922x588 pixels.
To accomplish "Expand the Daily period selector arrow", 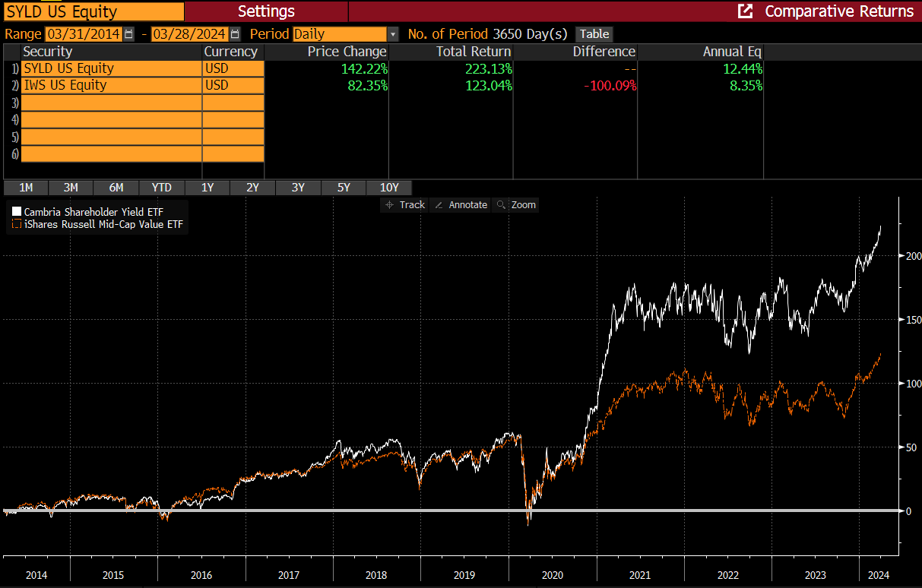I will (x=392, y=34).
